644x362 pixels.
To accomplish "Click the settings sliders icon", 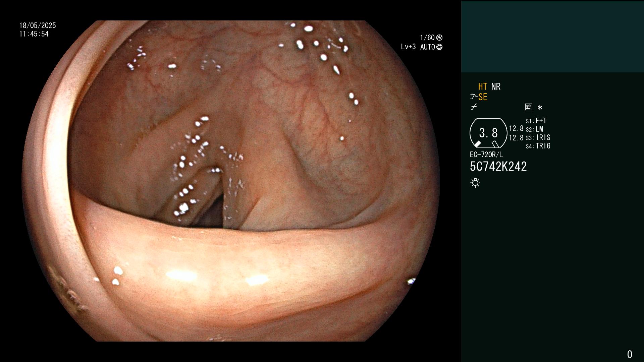I will pos(529,107).
